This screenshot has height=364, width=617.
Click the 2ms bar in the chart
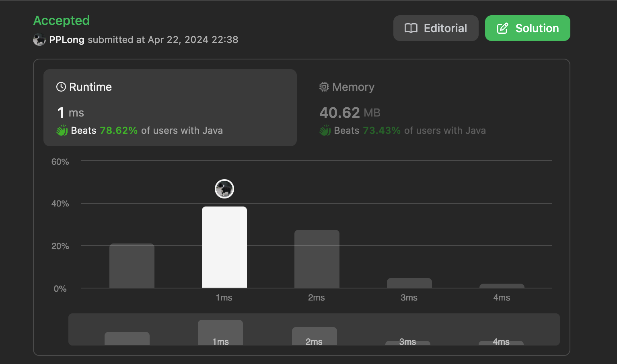tap(317, 259)
